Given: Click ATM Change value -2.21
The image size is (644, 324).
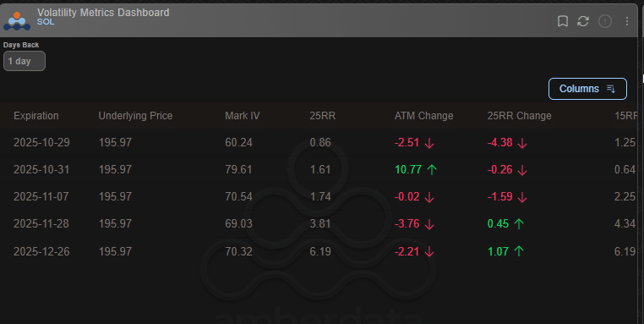Looking at the screenshot, I should coord(407,251).
